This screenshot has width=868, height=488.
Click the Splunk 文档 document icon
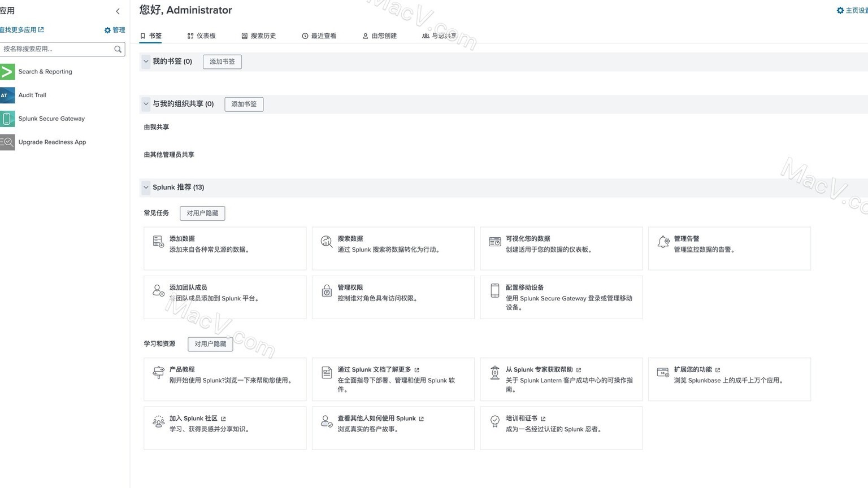(x=327, y=372)
